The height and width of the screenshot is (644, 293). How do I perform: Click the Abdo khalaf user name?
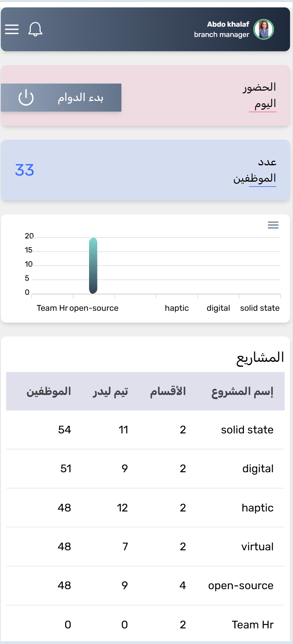pos(228,24)
